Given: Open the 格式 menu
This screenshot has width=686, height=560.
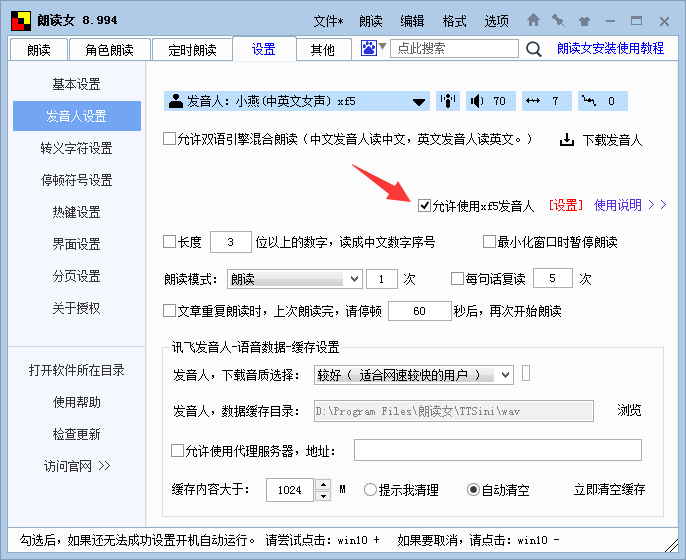Looking at the screenshot, I should (454, 21).
